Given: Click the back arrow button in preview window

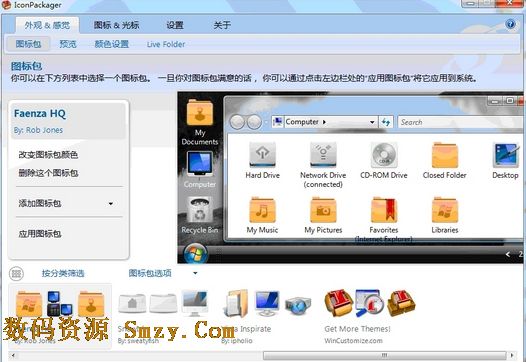Looking at the screenshot, I should click(x=237, y=122).
